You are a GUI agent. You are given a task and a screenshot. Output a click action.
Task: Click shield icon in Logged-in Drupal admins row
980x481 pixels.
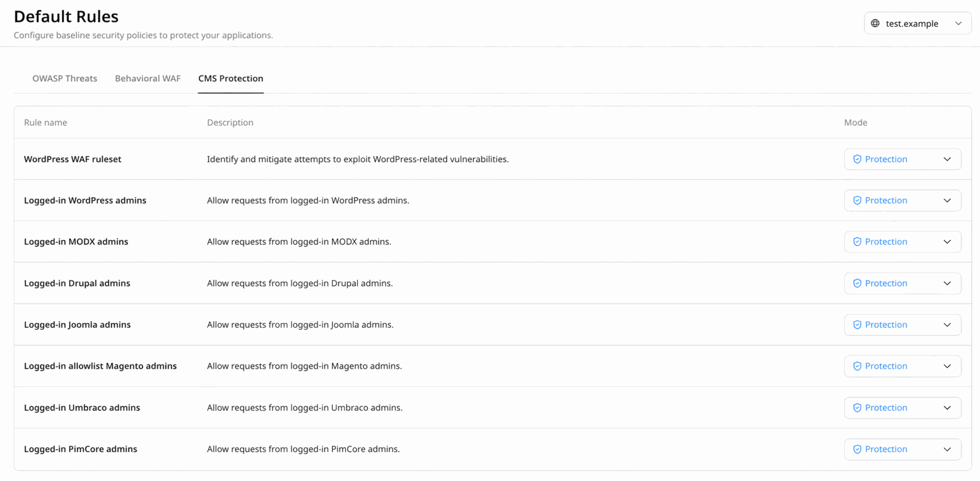[857, 283]
